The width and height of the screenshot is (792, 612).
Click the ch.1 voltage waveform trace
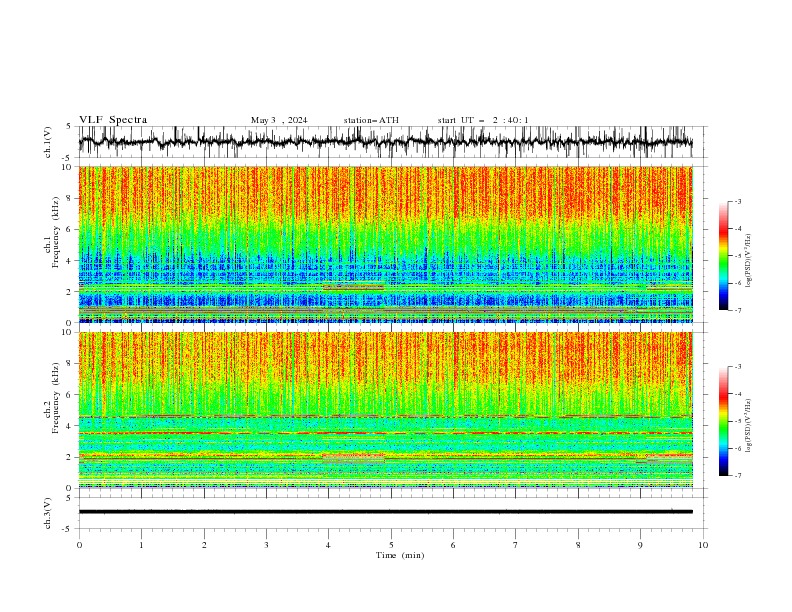pyautogui.click(x=385, y=142)
